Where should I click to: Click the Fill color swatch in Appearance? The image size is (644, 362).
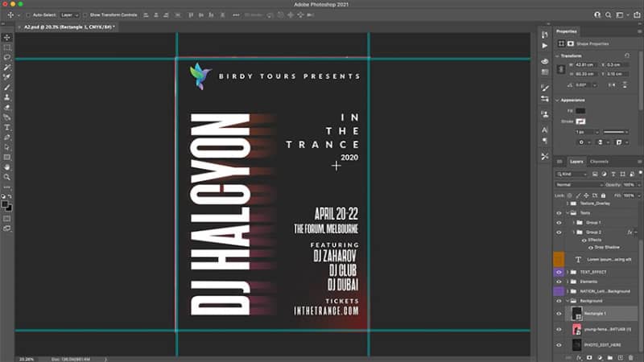click(580, 111)
